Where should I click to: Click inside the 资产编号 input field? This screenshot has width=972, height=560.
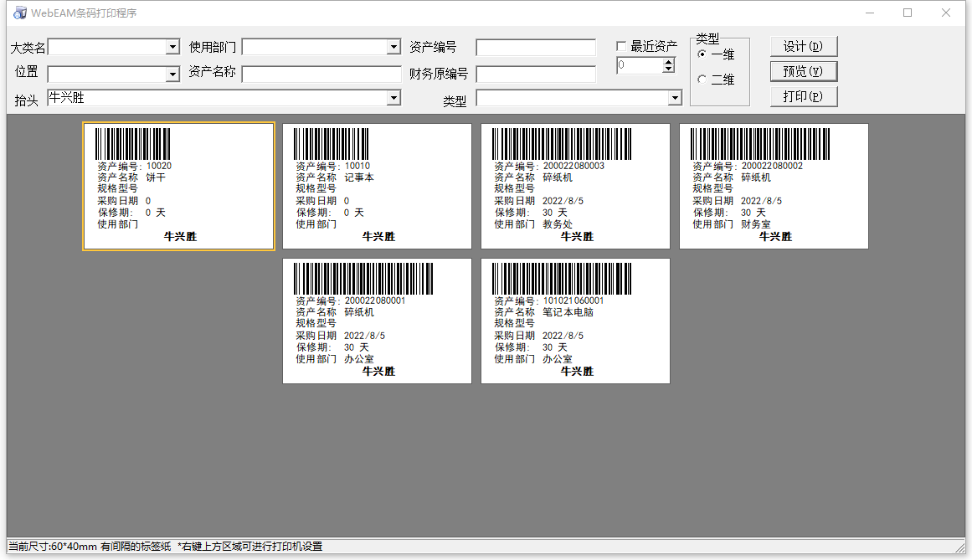click(x=535, y=47)
